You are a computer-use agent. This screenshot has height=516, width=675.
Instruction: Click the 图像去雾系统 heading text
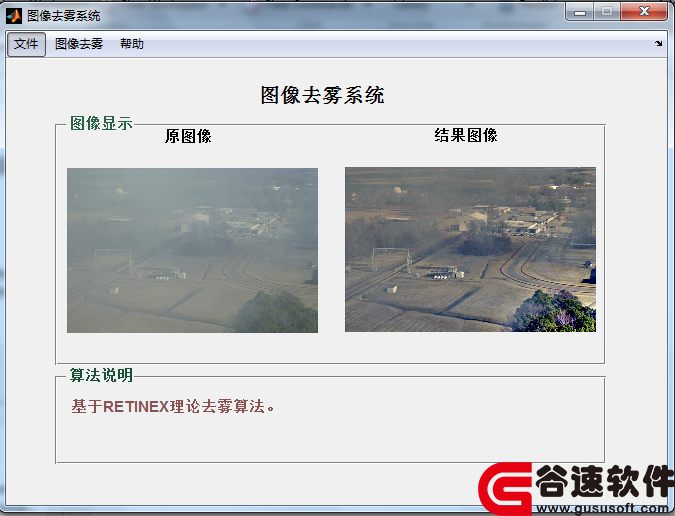322,95
